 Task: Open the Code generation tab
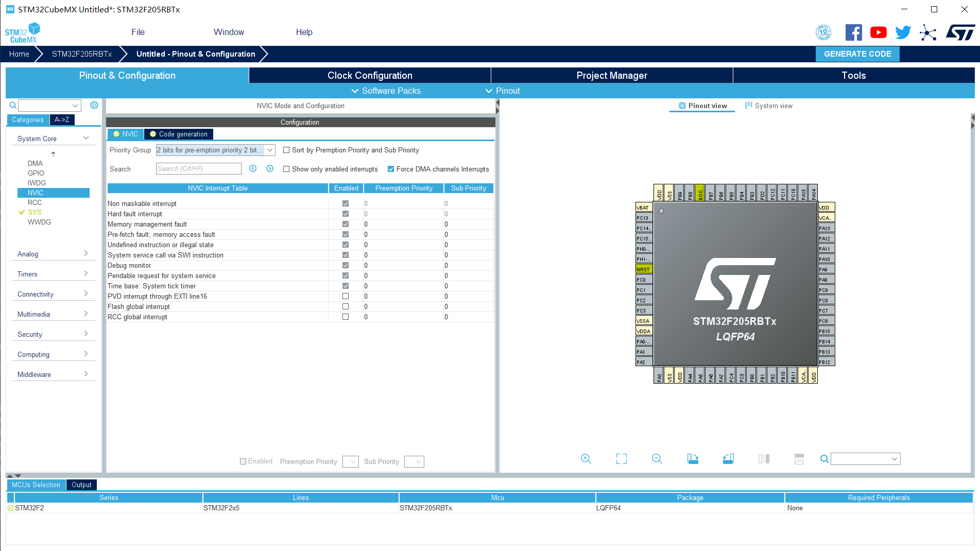click(x=179, y=134)
